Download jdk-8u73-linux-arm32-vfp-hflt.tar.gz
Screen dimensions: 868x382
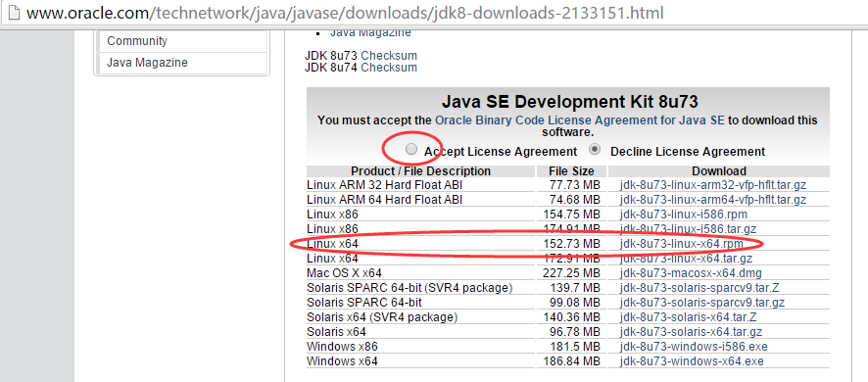pyautogui.click(x=713, y=185)
